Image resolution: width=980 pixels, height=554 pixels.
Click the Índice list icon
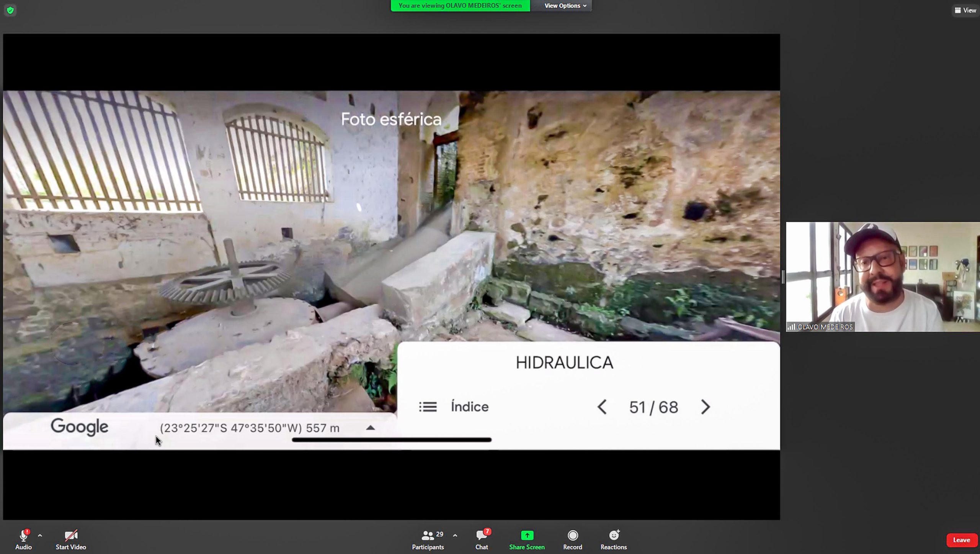point(428,407)
